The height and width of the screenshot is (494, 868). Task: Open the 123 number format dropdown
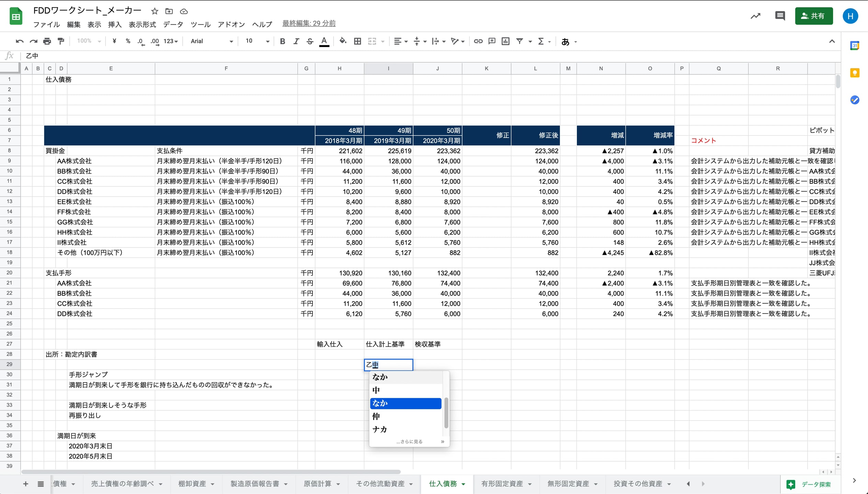point(171,41)
